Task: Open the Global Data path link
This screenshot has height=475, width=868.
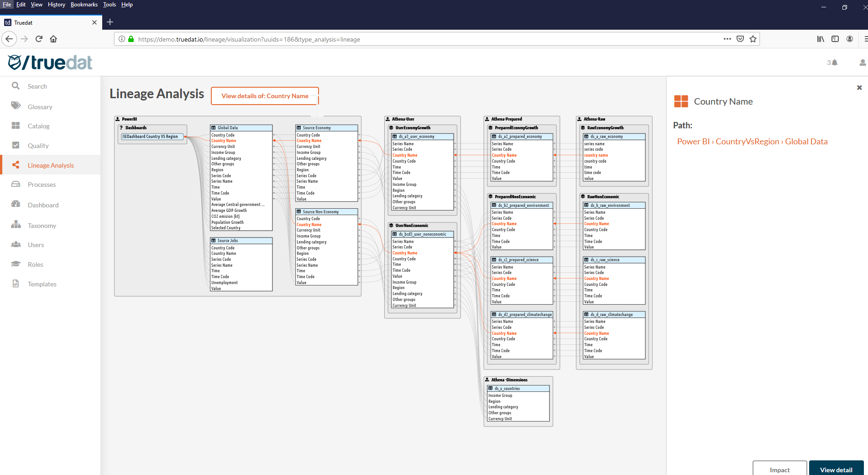Action: pyautogui.click(x=806, y=142)
